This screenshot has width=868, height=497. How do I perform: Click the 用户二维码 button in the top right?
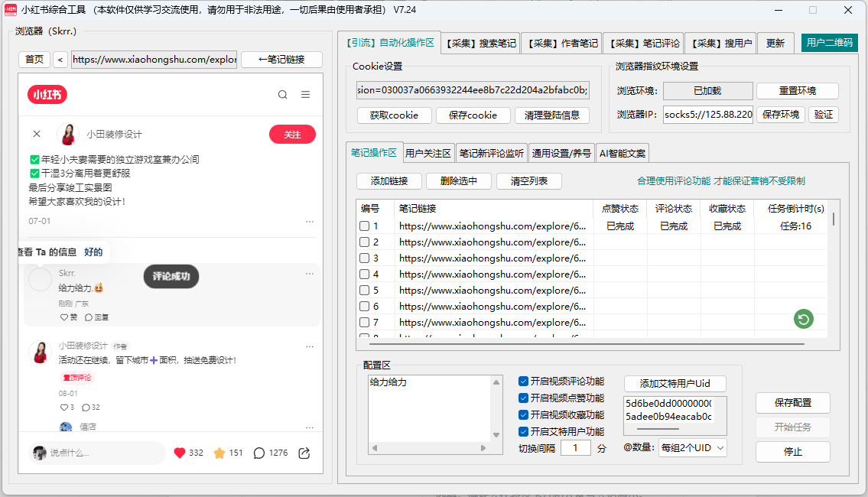[x=830, y=43]
